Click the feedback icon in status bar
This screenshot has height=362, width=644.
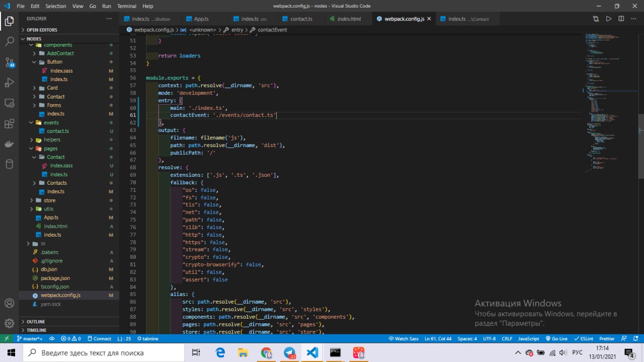[x=624, y=338]
